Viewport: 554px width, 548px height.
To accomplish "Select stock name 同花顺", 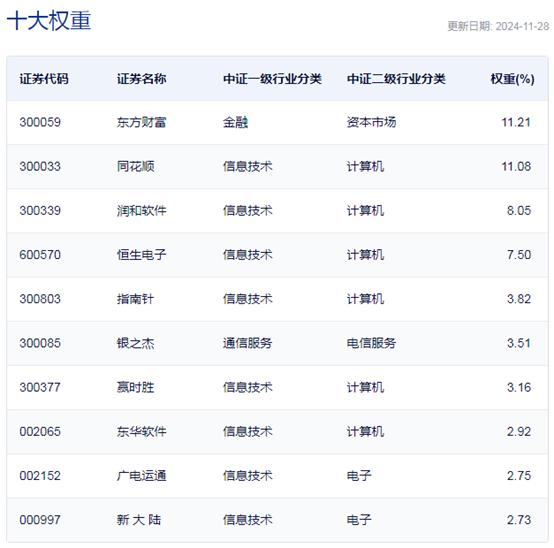I will (136, 166).
